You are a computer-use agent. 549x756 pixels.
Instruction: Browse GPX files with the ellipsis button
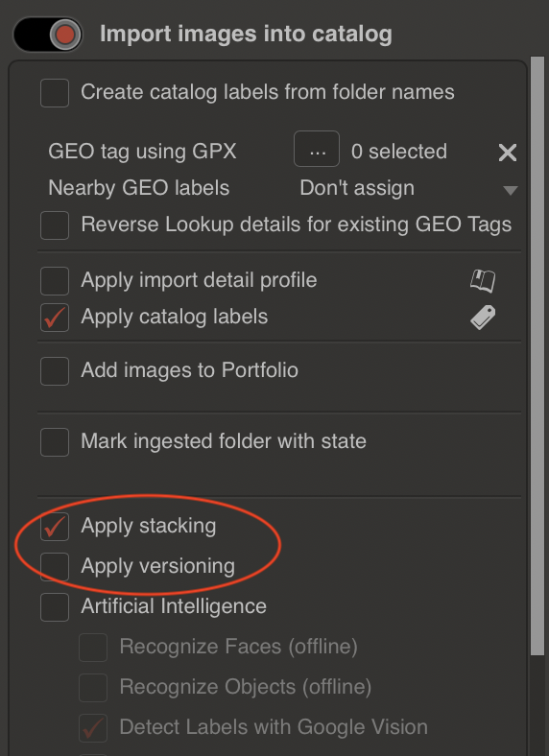click(x=317, y=149)
